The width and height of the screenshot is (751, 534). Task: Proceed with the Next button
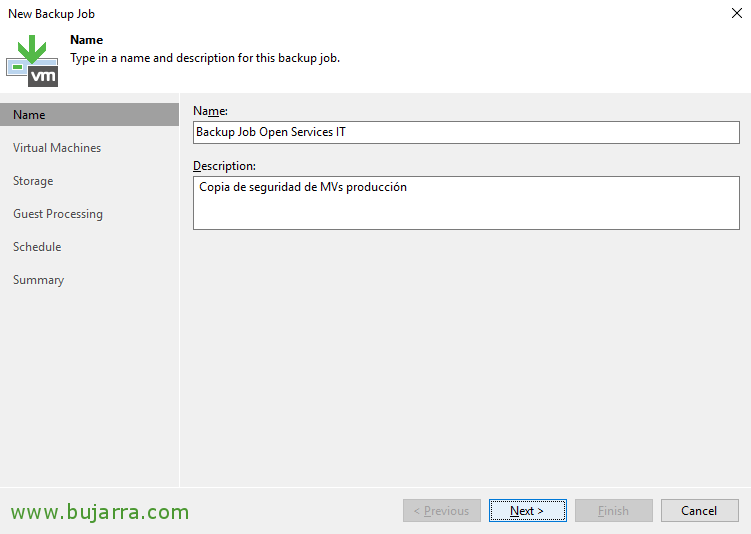528,511
